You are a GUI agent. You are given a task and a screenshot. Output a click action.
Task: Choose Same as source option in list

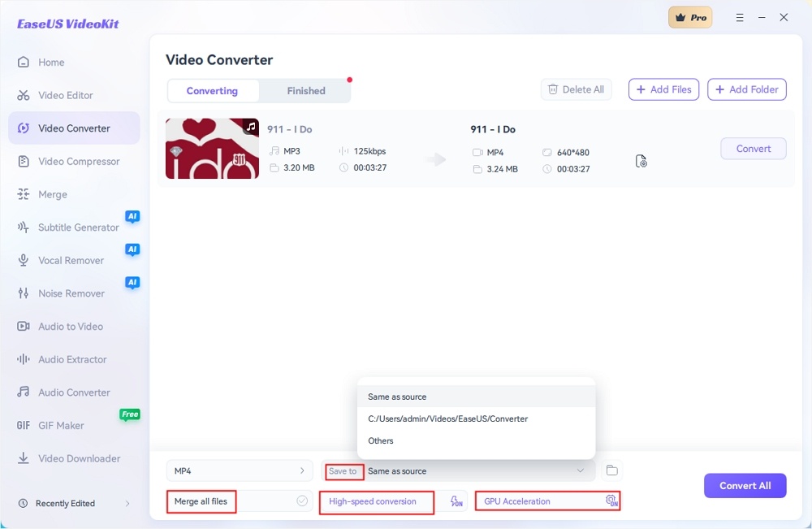(476, 397)
